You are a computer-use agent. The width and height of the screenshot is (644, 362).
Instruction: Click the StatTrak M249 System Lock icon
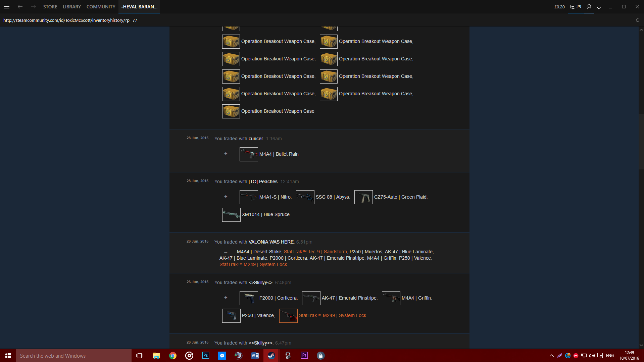tap(288, 316)
